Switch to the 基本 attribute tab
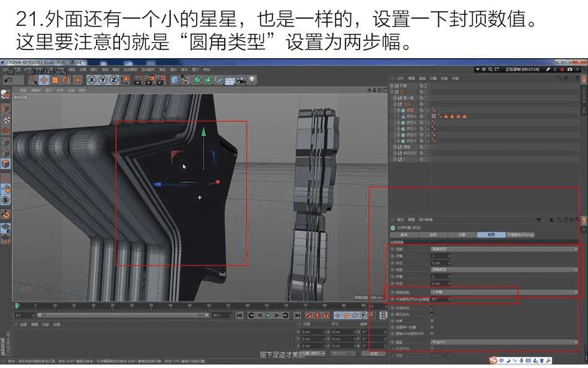 pos(404,234)
